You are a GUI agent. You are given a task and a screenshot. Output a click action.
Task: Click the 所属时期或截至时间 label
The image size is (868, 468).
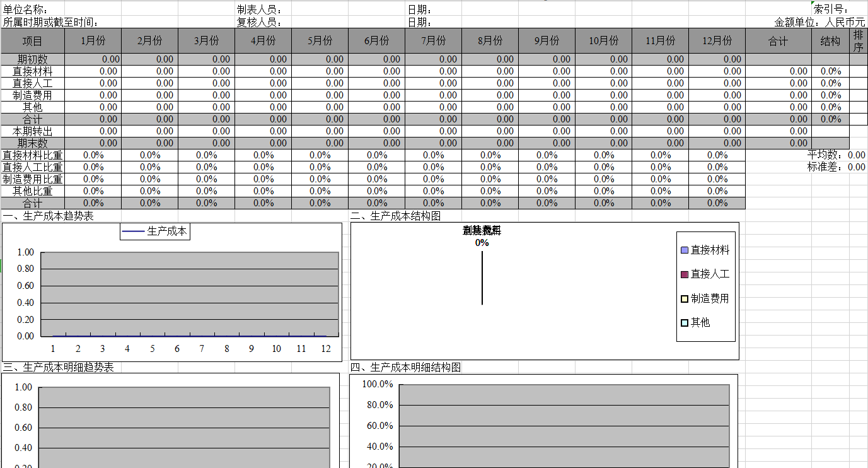(51, 22)
